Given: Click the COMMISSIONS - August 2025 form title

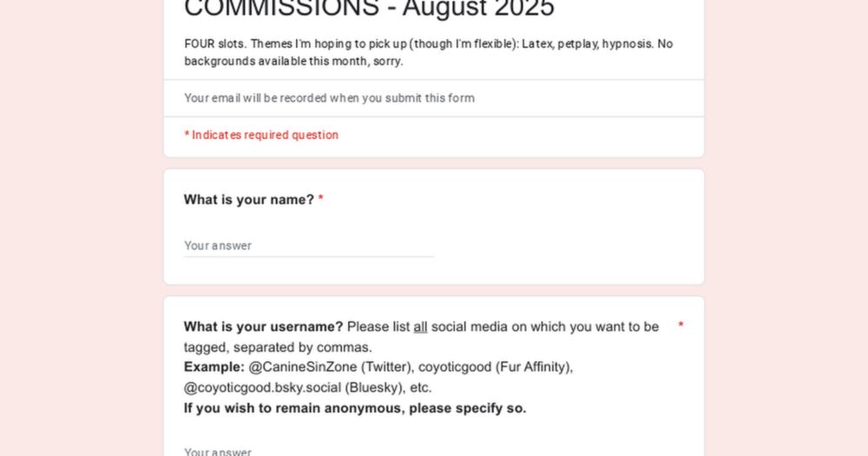Looking at the screenshot, I should pyautogui.click(x=369, y=9).
